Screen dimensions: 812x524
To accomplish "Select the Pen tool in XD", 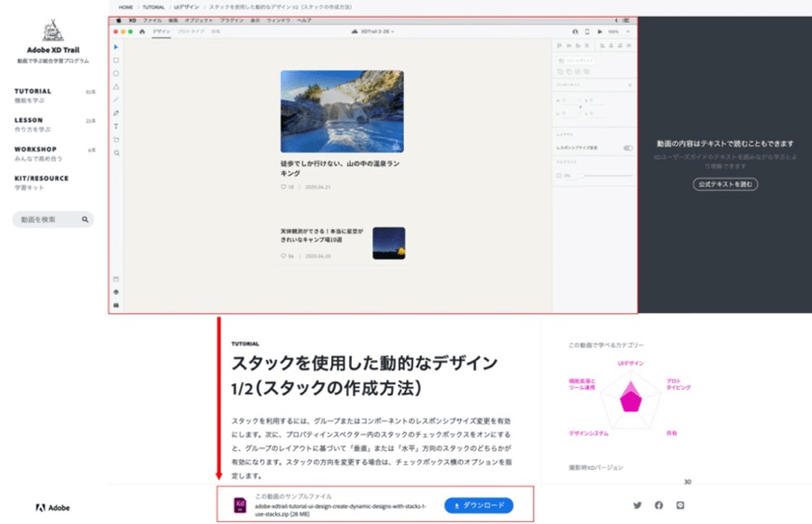I will coord(116,113).
